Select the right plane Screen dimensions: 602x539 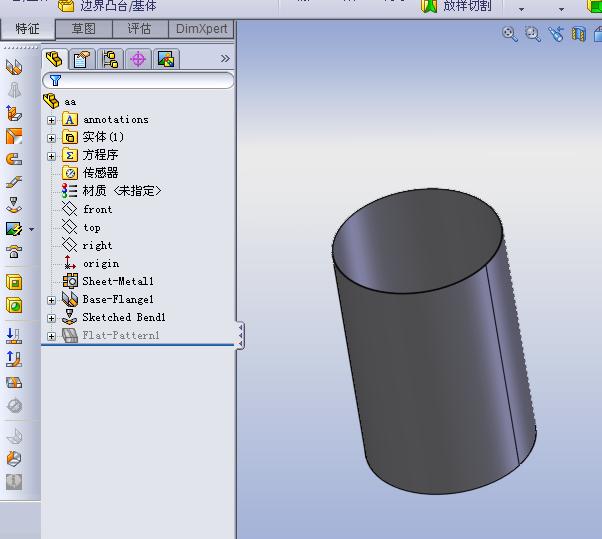(x=87, y=245)
